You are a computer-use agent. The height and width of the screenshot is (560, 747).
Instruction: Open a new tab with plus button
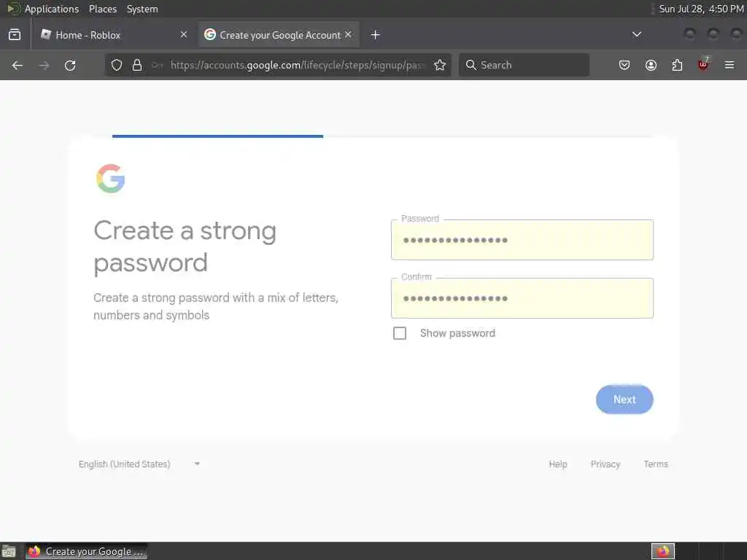[x=376, y=35]
